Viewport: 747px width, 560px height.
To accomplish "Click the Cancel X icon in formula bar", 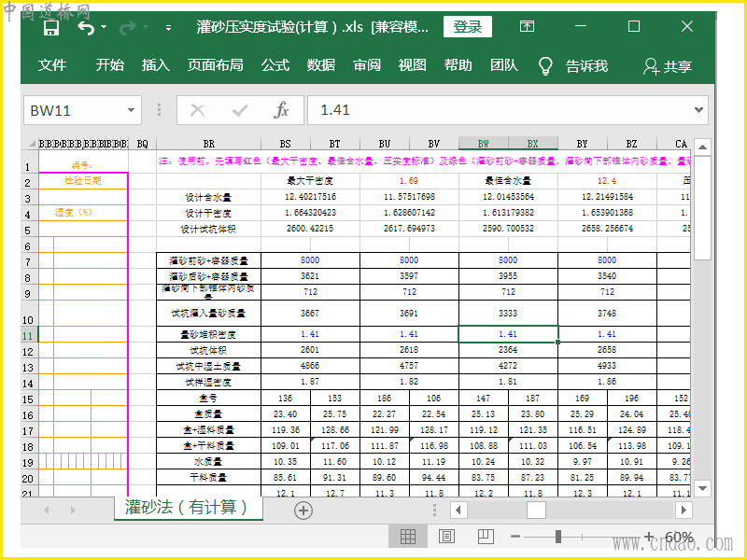I will pos(197,110).
